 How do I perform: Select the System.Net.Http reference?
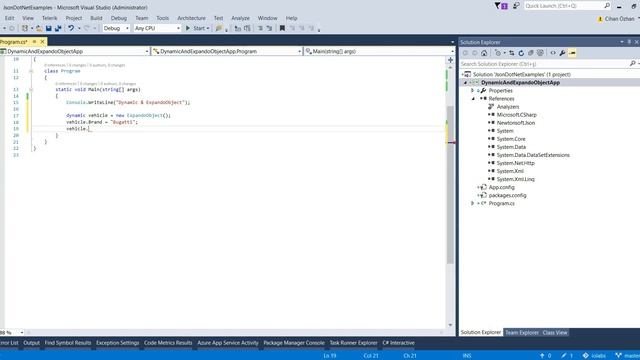(515, 163)
